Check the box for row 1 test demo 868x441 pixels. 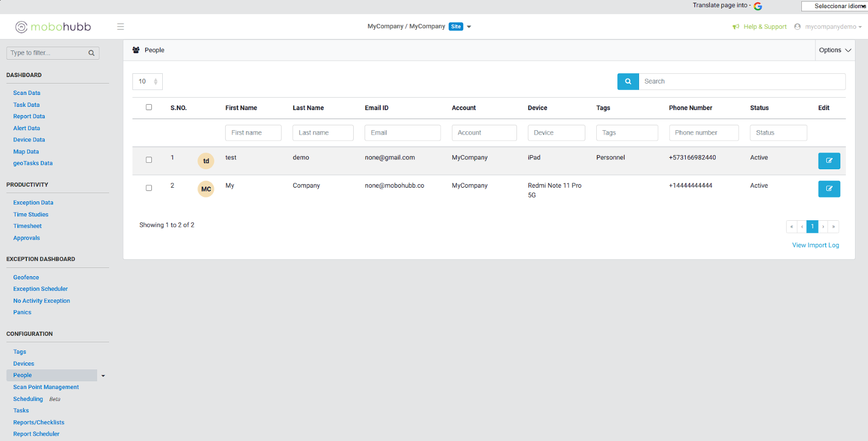149,160
